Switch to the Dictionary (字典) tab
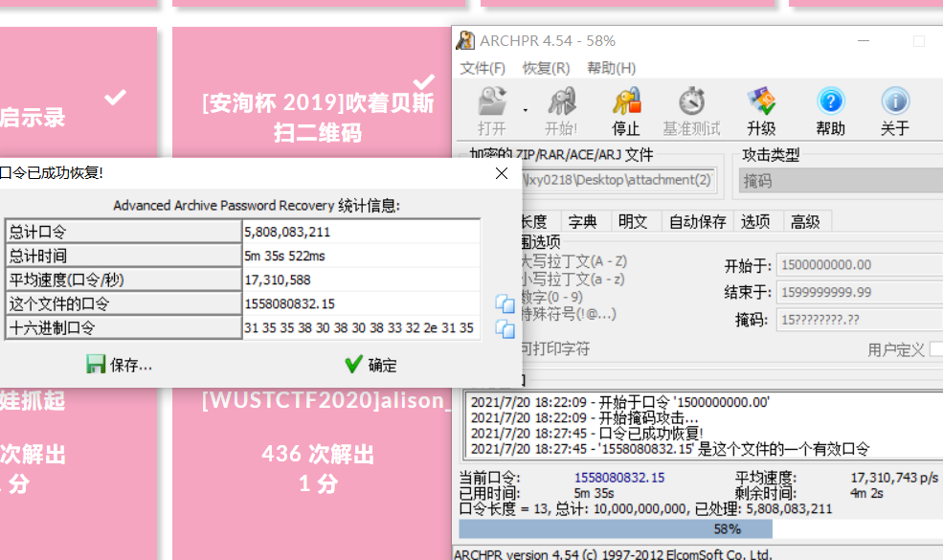Viewport: 943px width, 560px height. [x=582, y=221]
